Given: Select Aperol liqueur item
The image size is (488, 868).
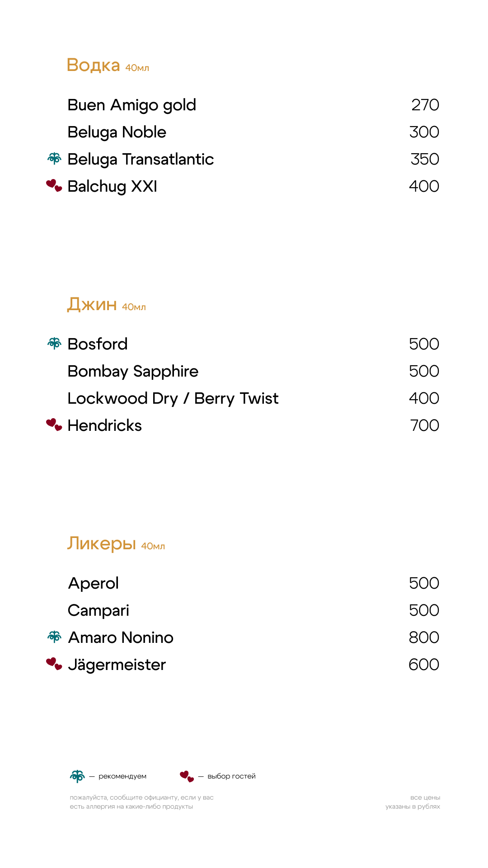Looking at the screenshot, I should click(x=93, y=583).
